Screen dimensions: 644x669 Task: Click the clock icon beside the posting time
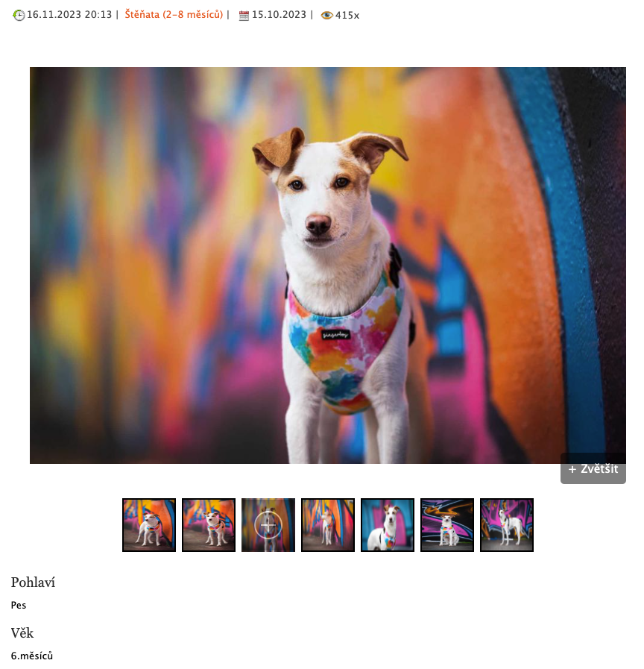click(19, 16)
